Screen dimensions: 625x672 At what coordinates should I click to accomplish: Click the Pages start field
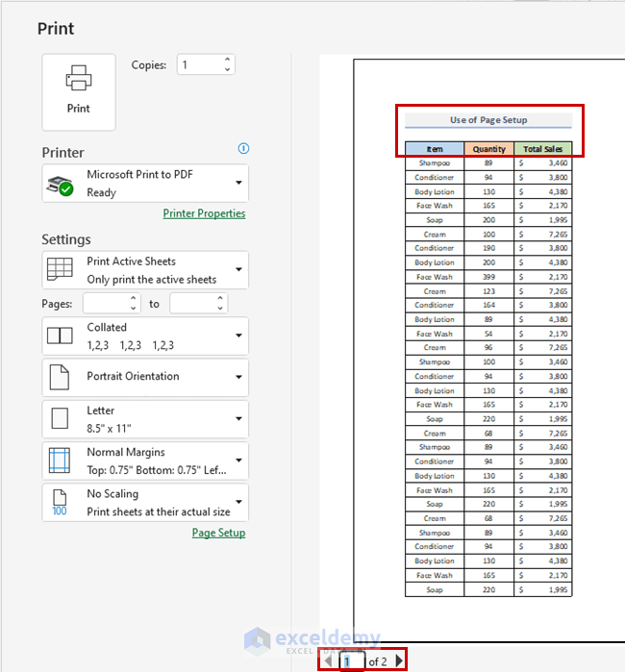point(106,304)
